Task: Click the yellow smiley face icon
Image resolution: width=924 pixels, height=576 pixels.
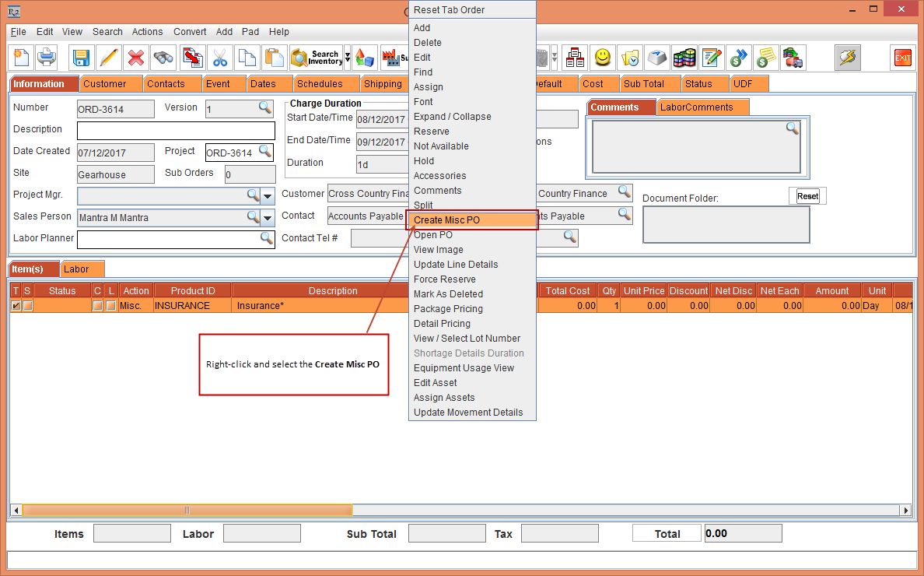Action: pos(602,58)
